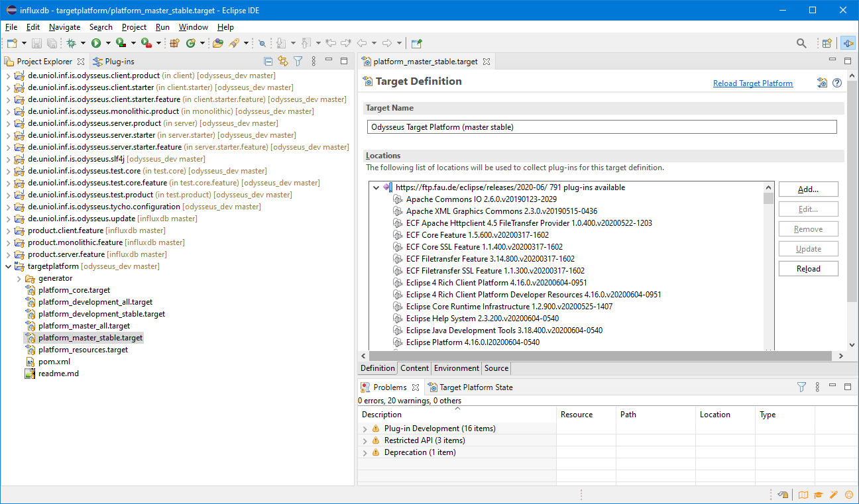Click the Target Name text field
The height and width of the screenshot is (504, 859).
pos(601,127)
